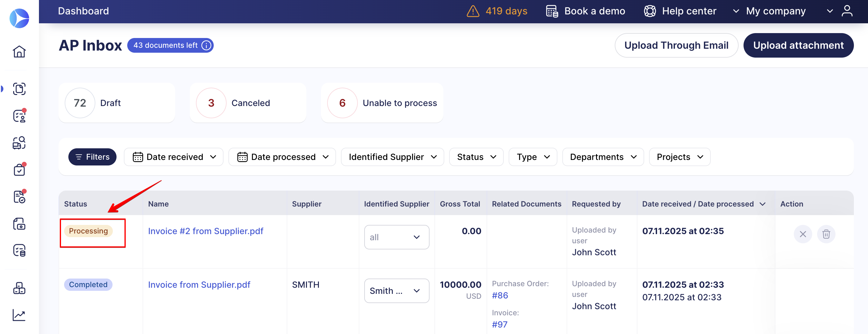Click the info icon in documents left badge

coord(206,45)
